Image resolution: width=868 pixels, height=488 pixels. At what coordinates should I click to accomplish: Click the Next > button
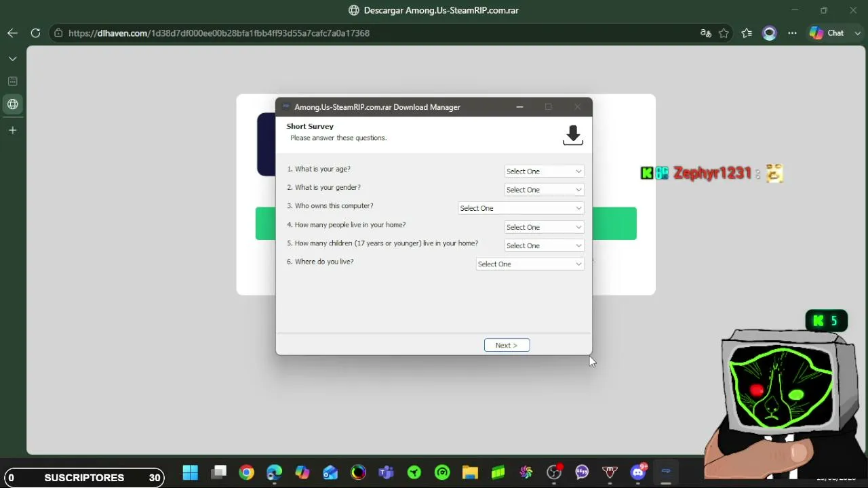(x=507, y=345)
